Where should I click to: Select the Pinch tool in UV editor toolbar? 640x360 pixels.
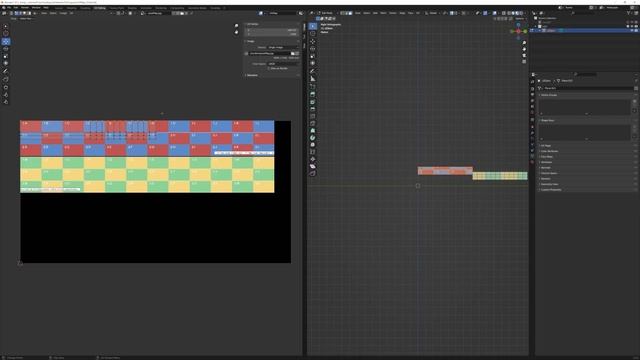[x=6, y=102]
